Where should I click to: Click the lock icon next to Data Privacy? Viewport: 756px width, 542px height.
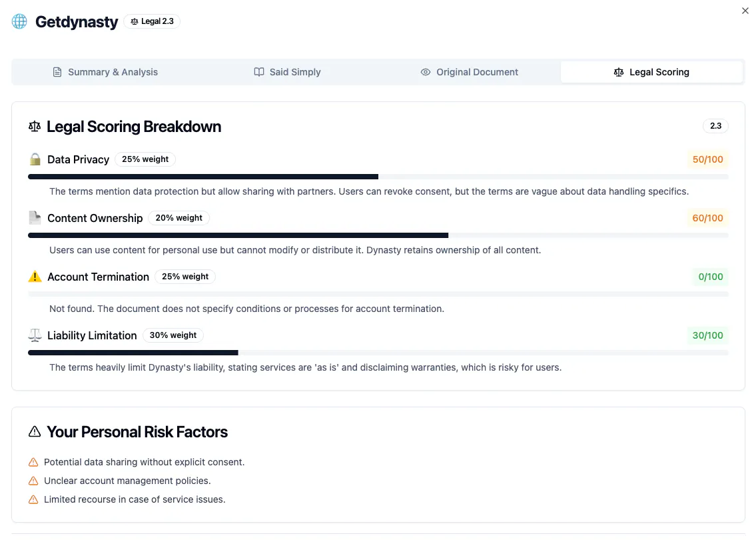[x=35, y=159]
